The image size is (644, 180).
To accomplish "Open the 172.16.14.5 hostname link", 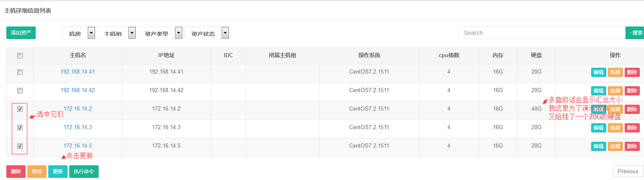I will click(x=78, y=146).
